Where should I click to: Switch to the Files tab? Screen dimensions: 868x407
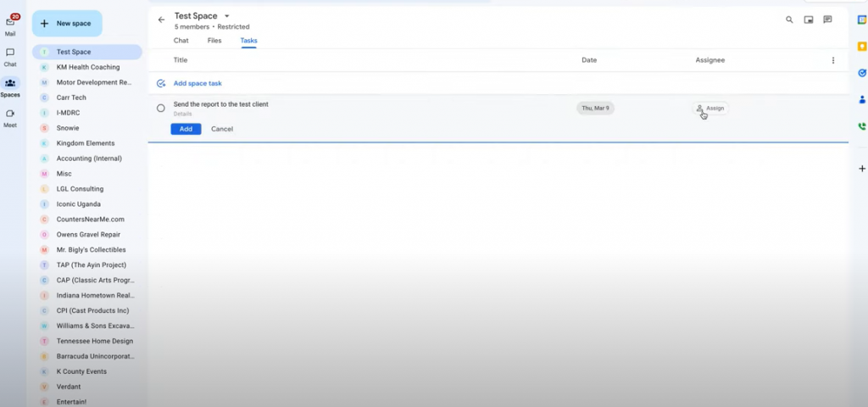214,41
